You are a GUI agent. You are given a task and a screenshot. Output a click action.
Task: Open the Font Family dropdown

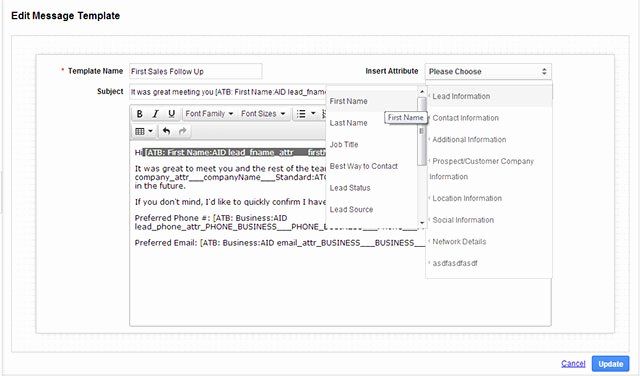209,113
